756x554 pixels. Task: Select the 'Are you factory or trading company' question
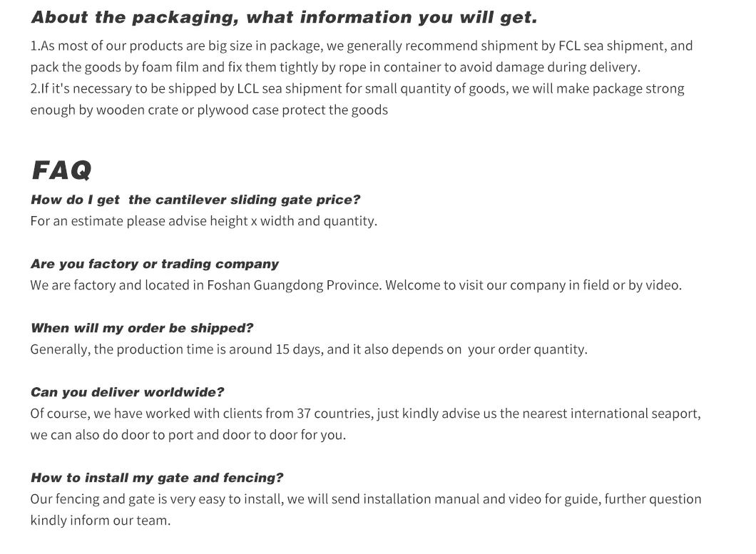point(154,264)
